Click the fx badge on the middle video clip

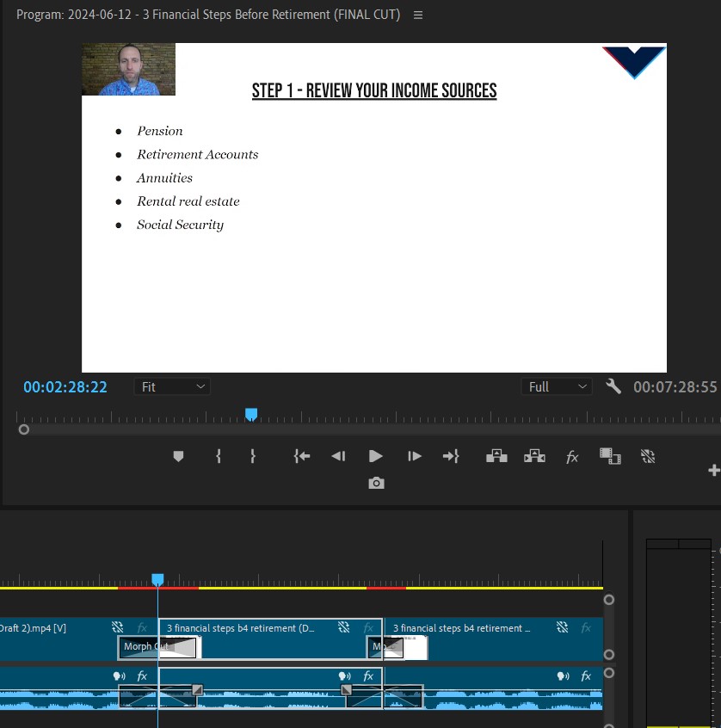(x=368, y=628)
